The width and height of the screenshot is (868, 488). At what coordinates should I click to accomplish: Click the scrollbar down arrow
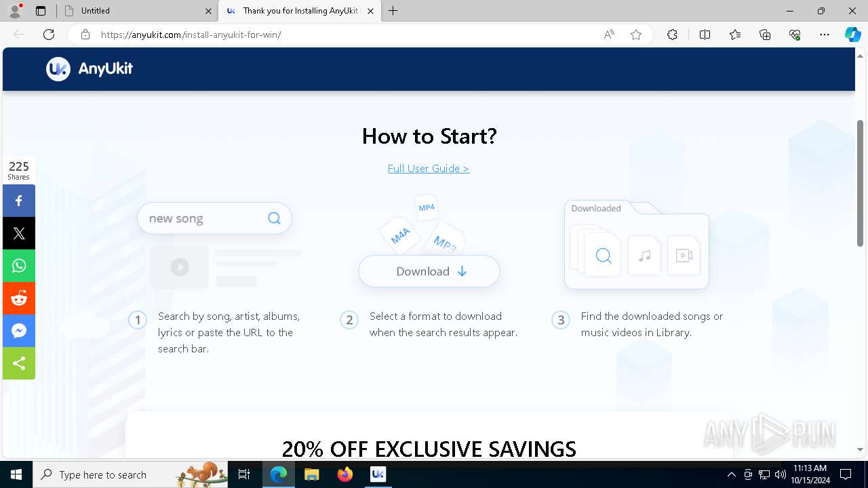(861, 449)
